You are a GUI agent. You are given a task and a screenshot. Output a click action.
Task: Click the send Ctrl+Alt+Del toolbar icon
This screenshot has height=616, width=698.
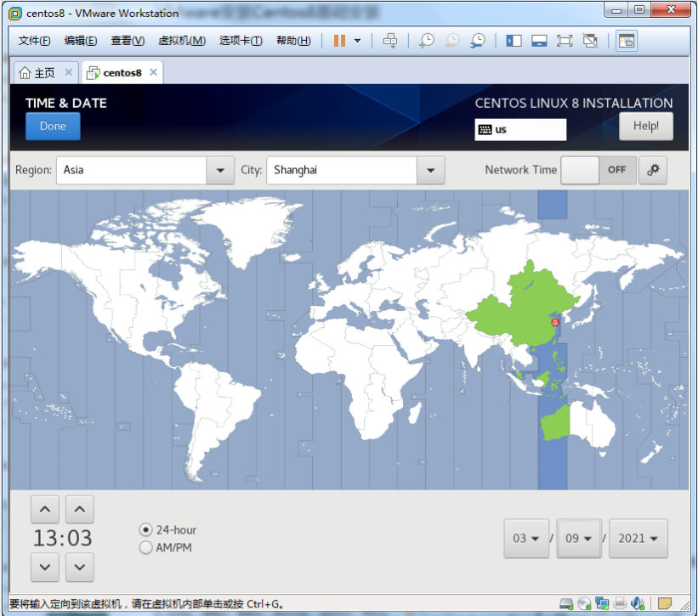click(390, 41)
